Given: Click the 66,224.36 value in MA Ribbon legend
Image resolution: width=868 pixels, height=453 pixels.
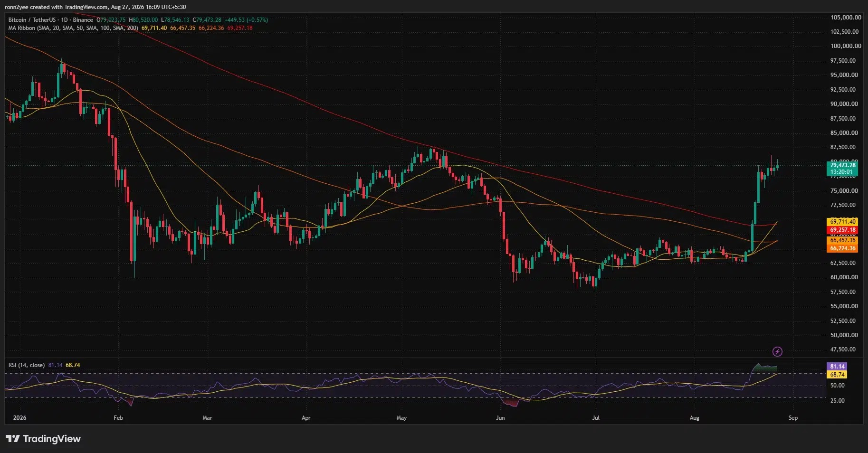Looking at the screenshot, I should [x=211, y=28].
